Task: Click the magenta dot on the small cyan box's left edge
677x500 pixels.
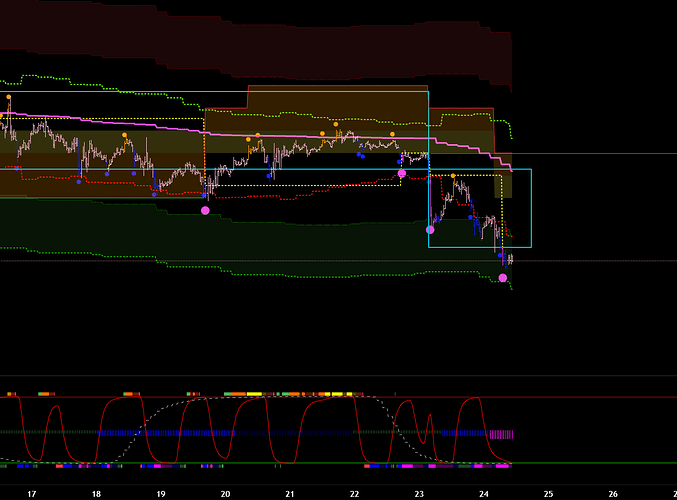Action: coord(429,229)
